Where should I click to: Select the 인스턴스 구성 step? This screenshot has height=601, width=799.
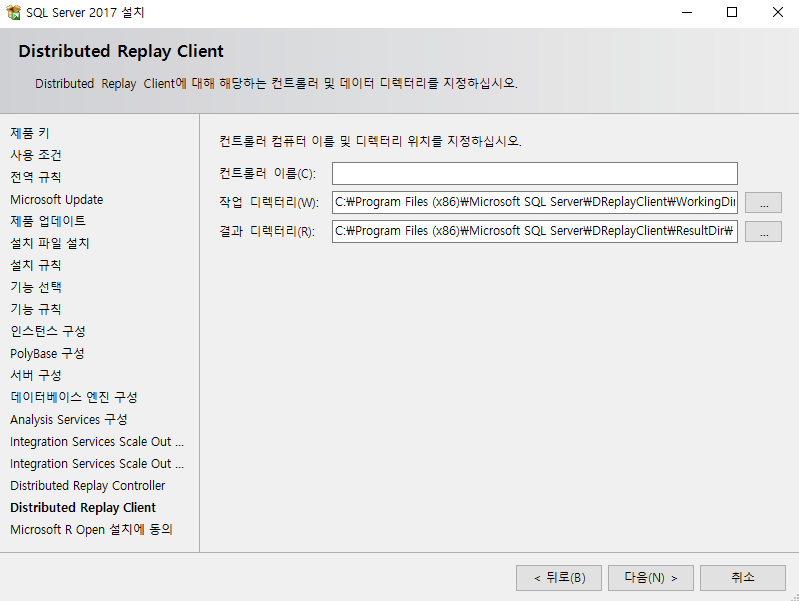[48, 331]
